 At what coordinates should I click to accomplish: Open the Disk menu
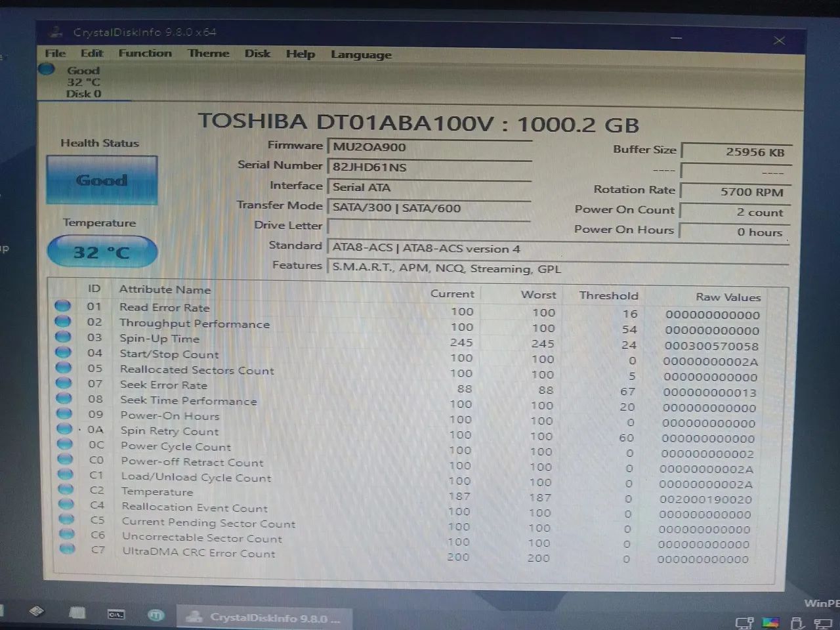[x=257, y=54]
